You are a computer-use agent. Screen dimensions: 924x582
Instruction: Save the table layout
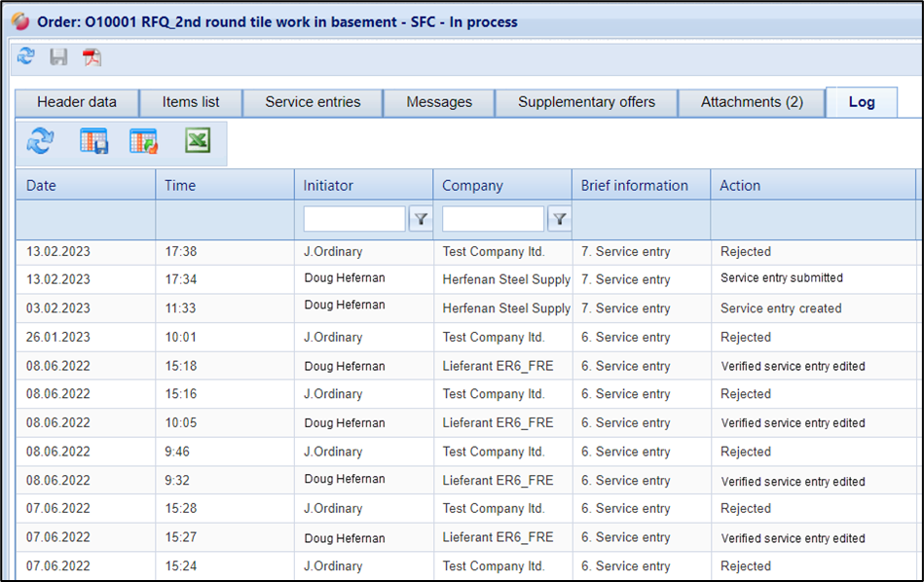tap(93, 142)
